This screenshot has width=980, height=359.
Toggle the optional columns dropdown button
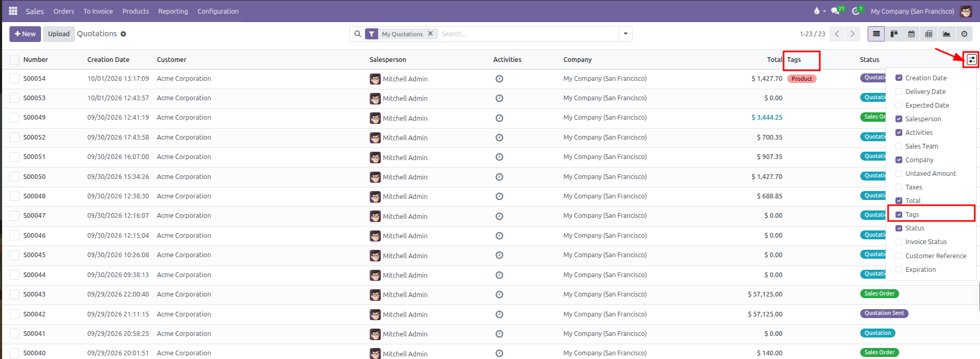(972, 60)
